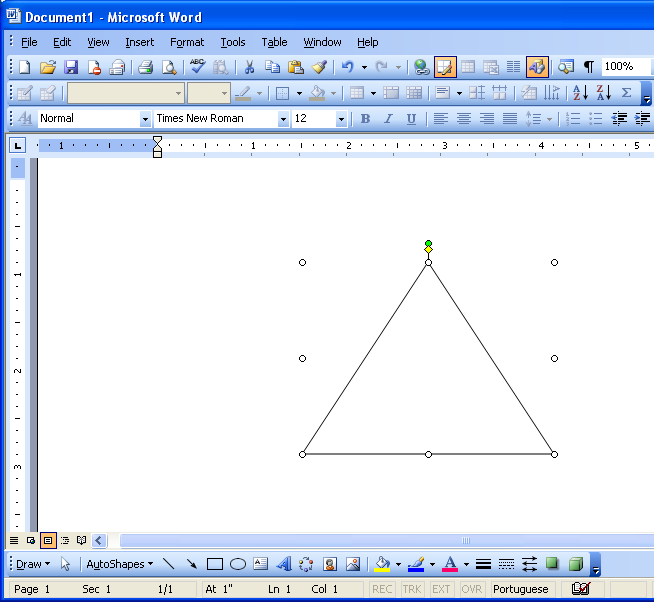Image resolution: width=654 pixels, height=602 pixels.
Task: Insert Clip Art from Drawing toolbar
Action: coord(330,564)
